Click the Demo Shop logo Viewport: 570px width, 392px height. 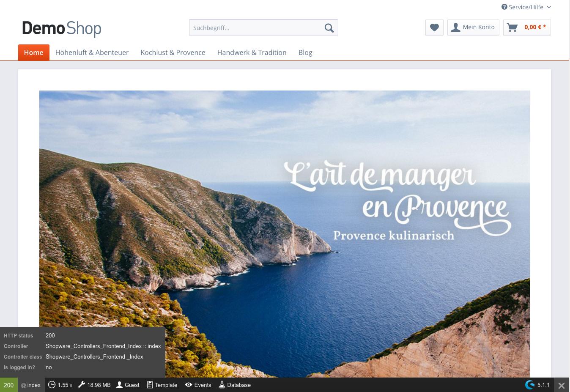coord(62,28)
